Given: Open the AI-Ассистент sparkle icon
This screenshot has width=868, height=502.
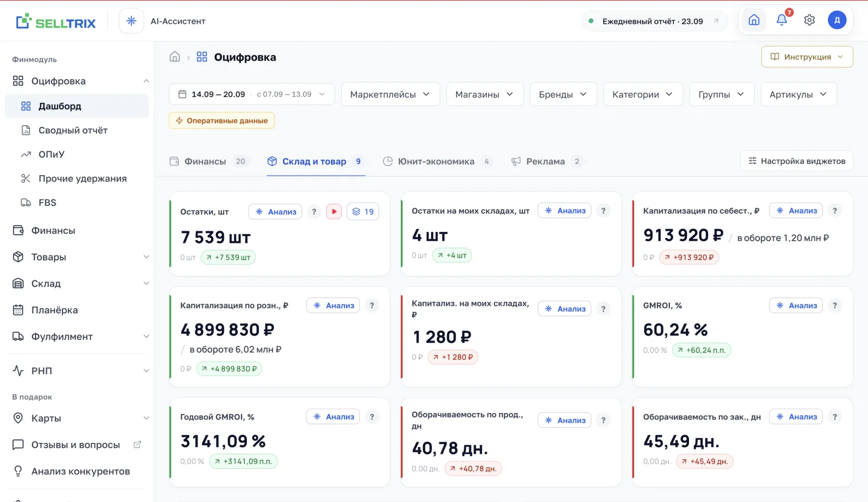Looking at the screenshot, I should (x=131, y=21).
